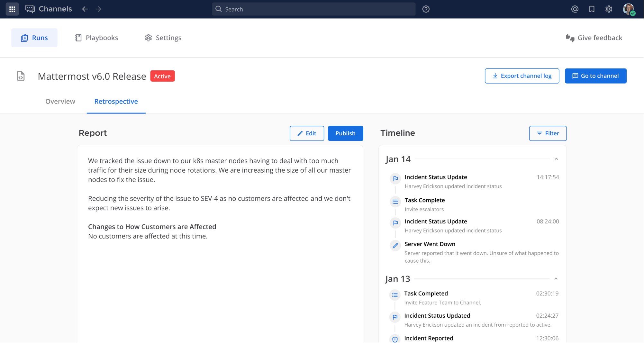Click 'Mattermost v6.0 Release' title
Screen dimensions: 644x343
(x=92, y=77)
